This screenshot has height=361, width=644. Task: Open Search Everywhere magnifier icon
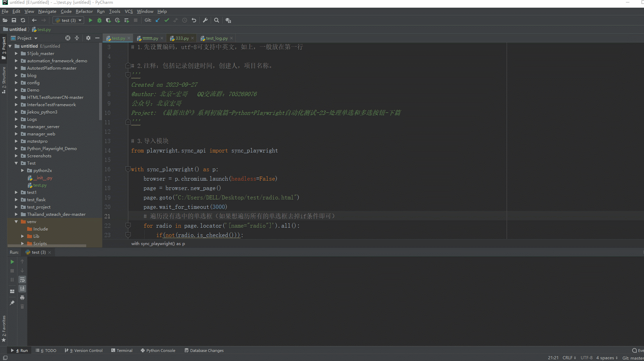click(217, 20)
